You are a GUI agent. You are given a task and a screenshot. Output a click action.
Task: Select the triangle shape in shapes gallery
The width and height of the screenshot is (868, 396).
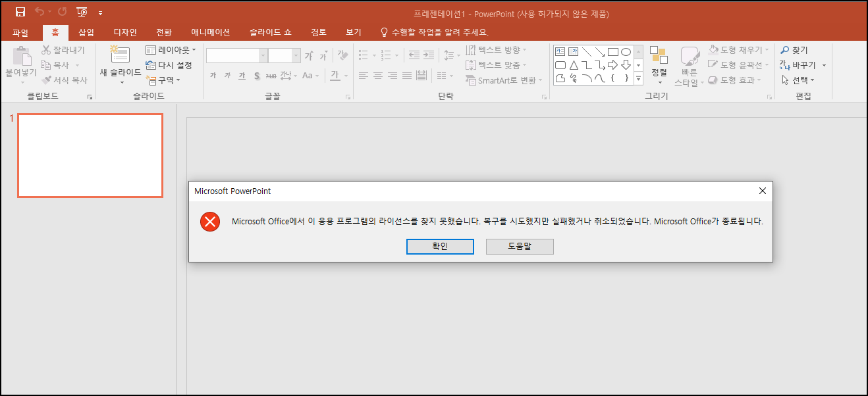[x=574, y=64]
